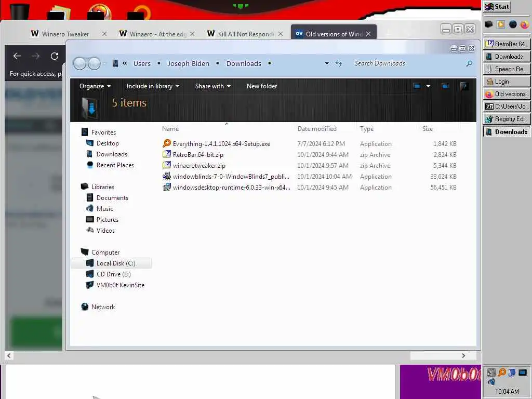Click the browser back arrow
Viewport: 532px width, 399px height.
17,56
